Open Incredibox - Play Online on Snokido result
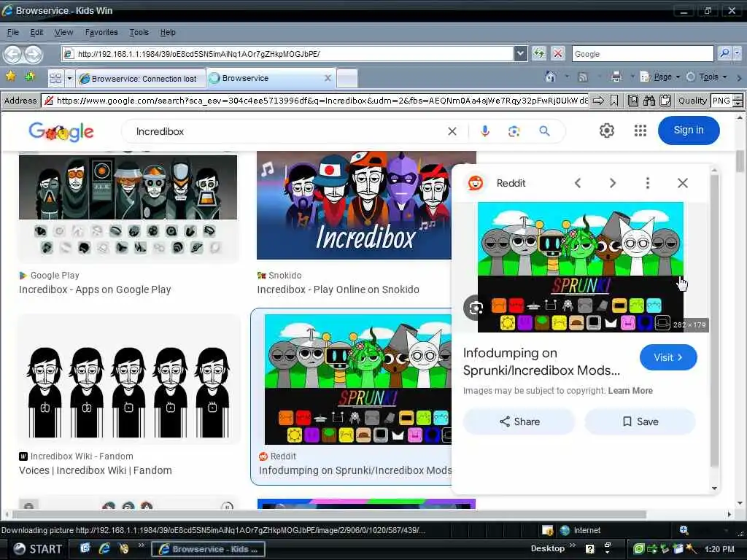This screenshot has height=560, width=747. pyautogui.click(x=338, y=289)
